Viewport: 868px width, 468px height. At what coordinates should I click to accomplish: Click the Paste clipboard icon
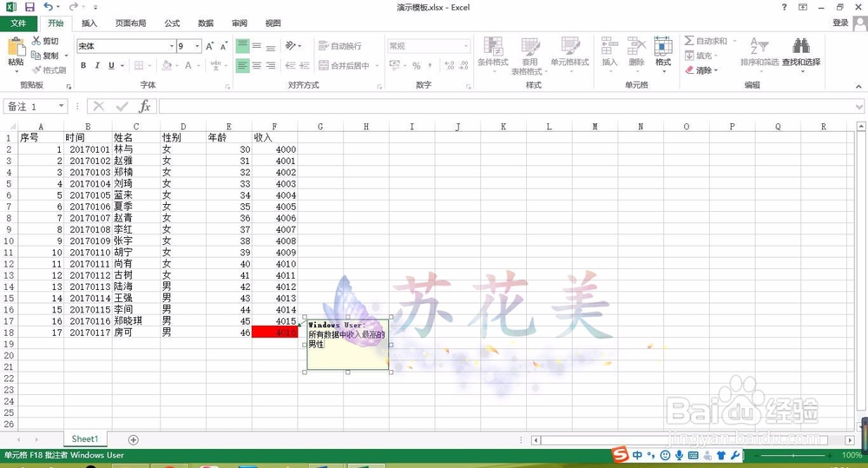point(16,47)
